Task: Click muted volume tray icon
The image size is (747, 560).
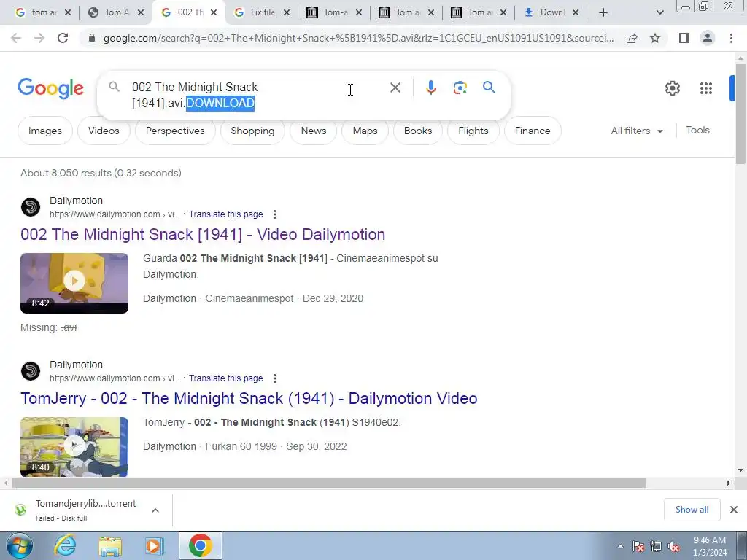Action: pyautogui.click(x=673, y=547)
